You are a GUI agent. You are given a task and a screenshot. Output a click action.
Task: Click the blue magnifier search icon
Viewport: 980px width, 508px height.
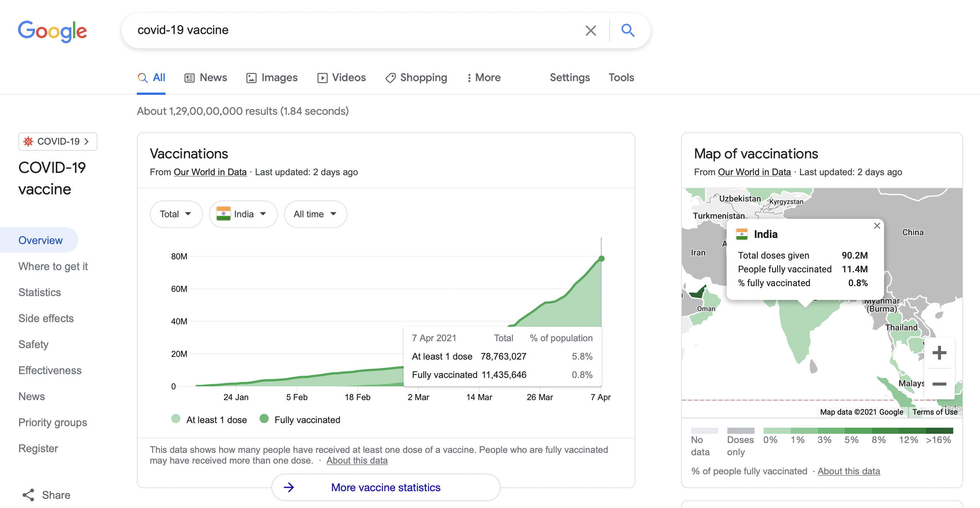[x=628, y=30]
